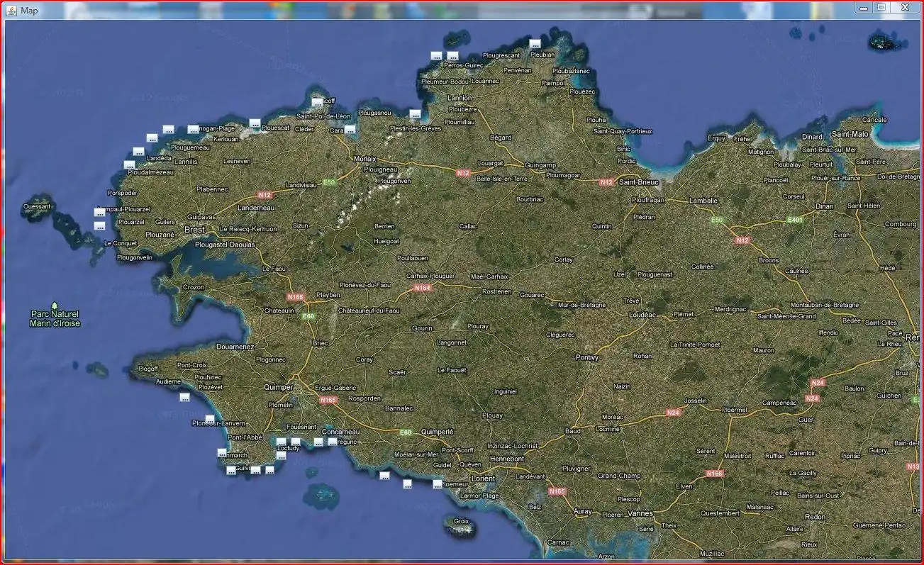This screenshot has height=565, width=924.
Task: Open the marker near Carantec
Action: (x=350, y=130)
